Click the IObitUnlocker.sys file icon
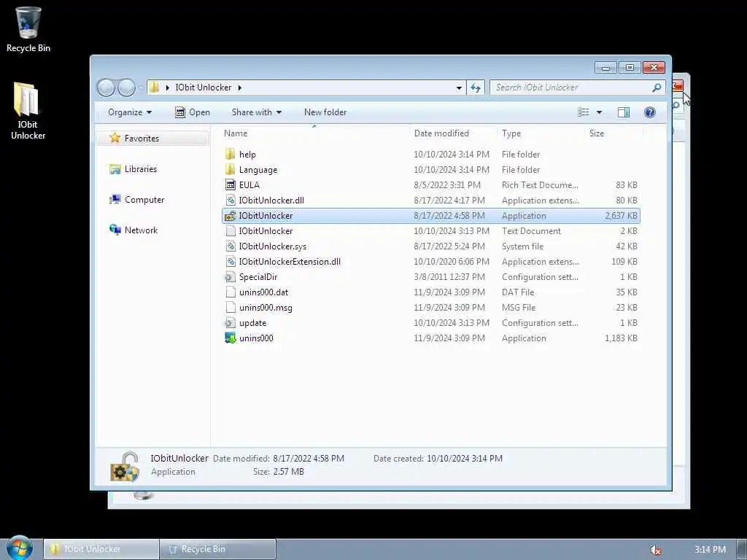 pyautogui.click(x=230, y=246)
